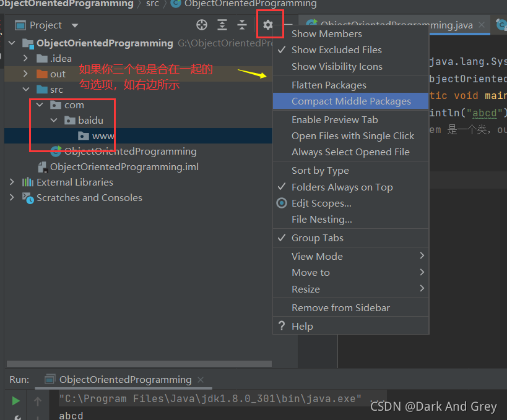Click the locate/select opened file crosshair icon

point(202,25)
